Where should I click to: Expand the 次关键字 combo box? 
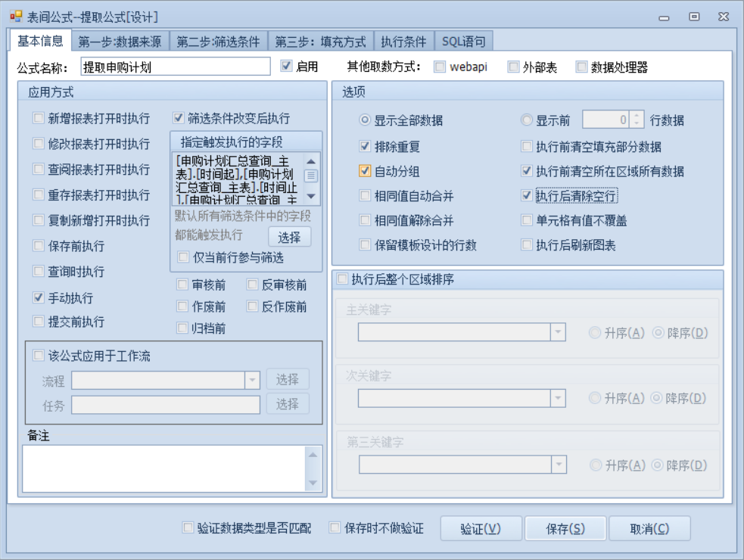[x=558, y=398]
